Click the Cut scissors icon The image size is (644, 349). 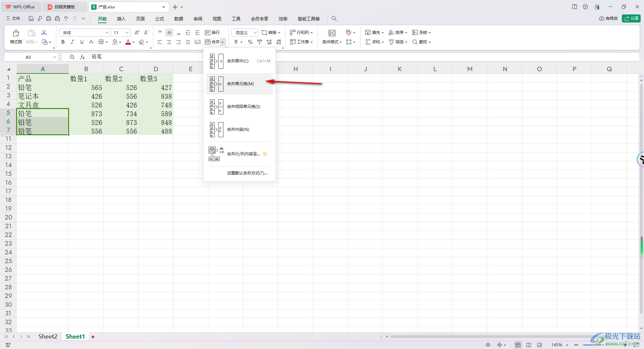[x=44, y=33]
